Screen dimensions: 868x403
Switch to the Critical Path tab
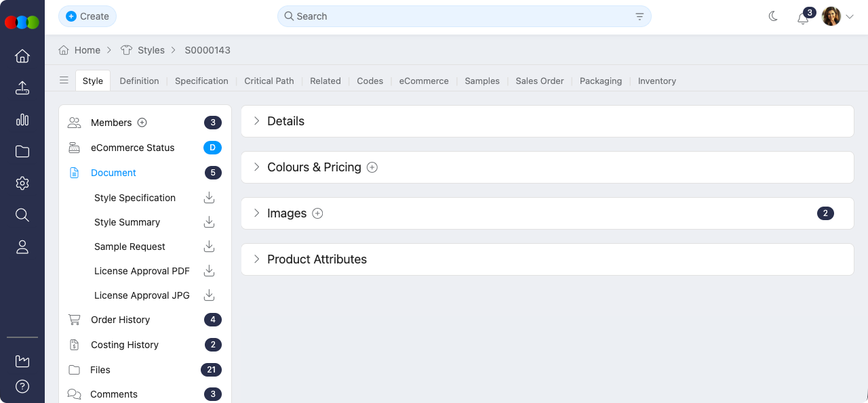(x=269, y=81)
